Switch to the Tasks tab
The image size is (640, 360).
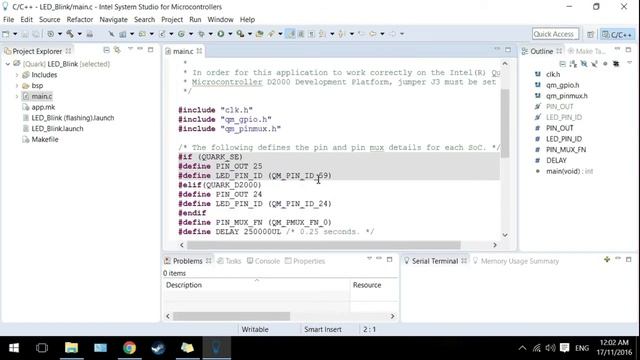coord(229,261)
